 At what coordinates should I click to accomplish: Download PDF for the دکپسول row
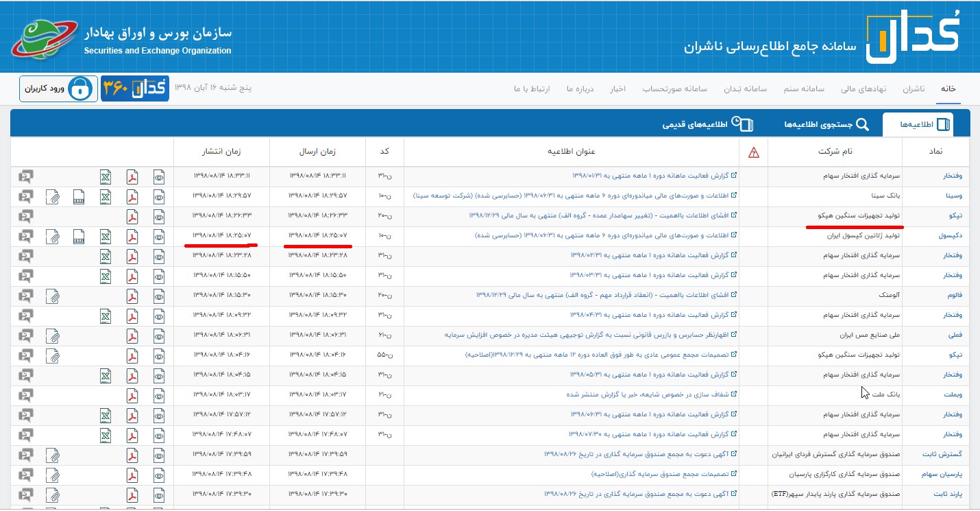point(132,237)
